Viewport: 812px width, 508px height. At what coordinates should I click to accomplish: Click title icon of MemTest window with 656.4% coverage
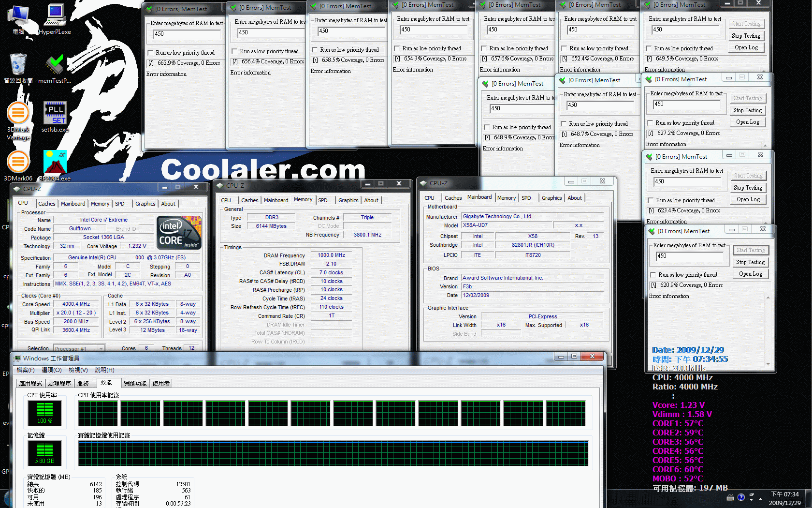point(233,8)
